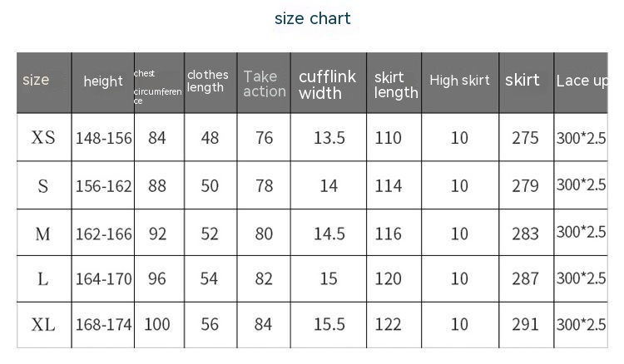
Task: Select the XL size row label
Action: click(43, 325)
